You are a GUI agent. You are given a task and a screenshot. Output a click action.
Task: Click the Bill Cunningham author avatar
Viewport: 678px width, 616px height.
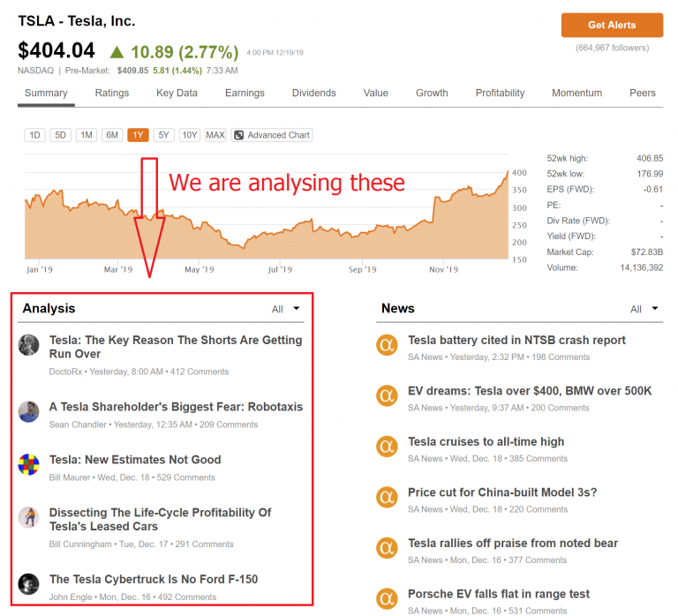[28, 517]
